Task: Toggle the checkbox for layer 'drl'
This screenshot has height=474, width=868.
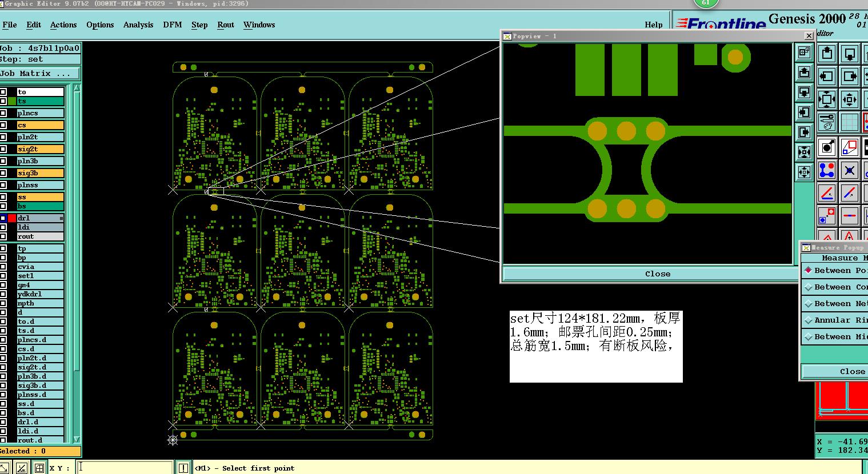Action: 3,218
